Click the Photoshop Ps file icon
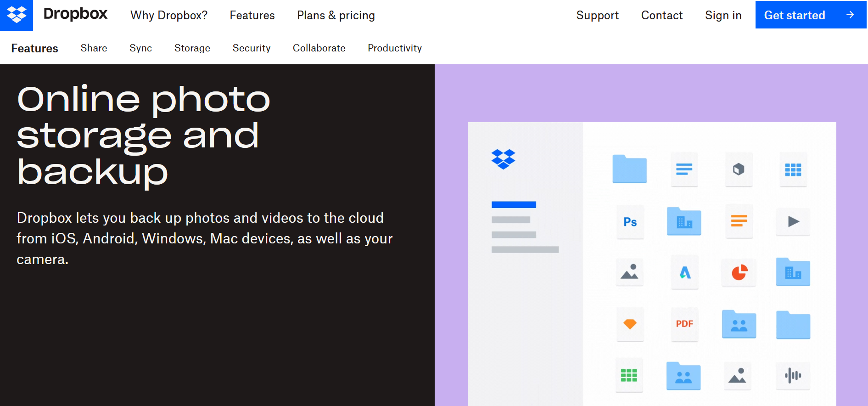The height and width of the screenshot is (406, 868). pyautogui.click(x=630, y=222)
